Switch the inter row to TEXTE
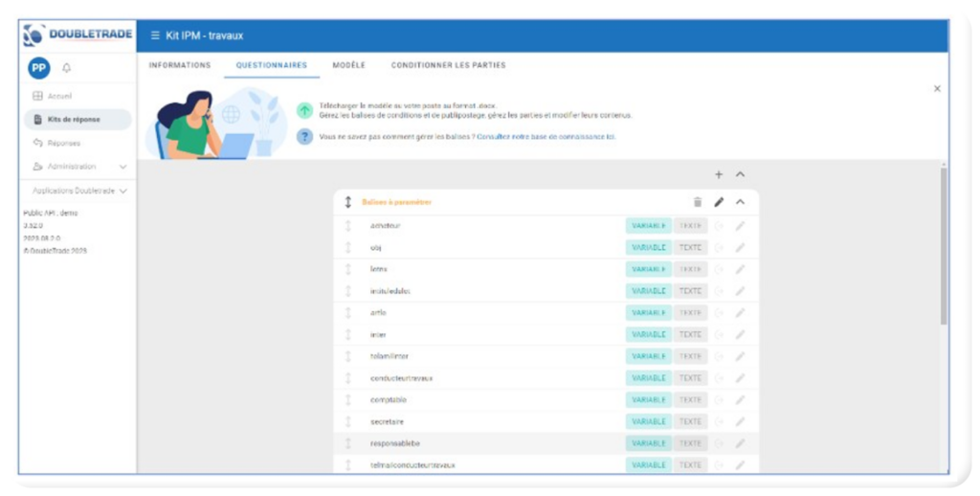The image size is (980, 496). click(x=690, y=334)
